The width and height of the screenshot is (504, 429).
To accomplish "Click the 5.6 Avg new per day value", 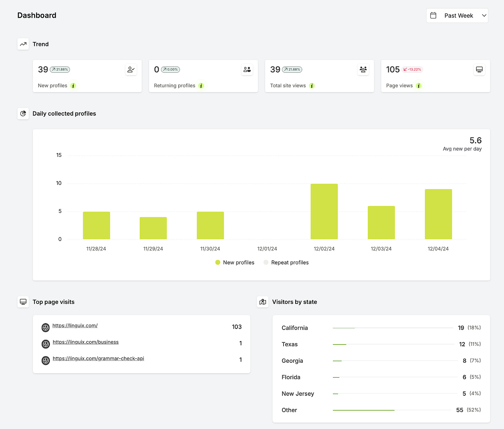I will point(476,140).
